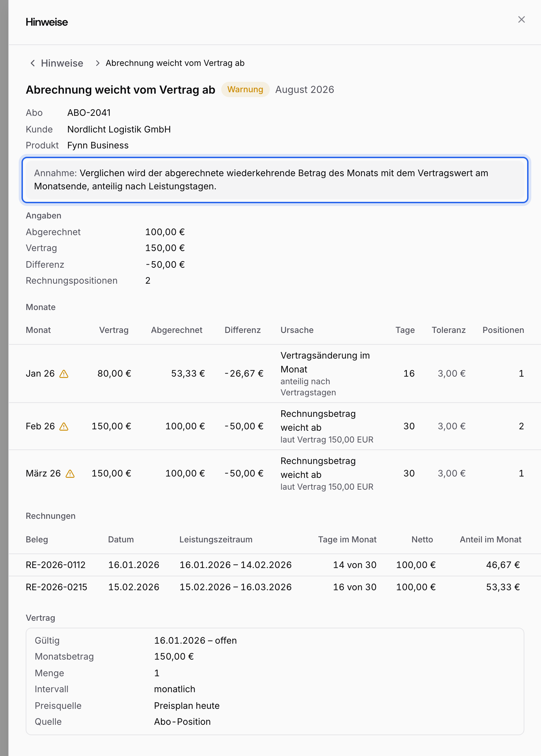Click the 'Rechnungspositionen' label in Angaben
The height and width of the screenshot is (756, 541).
(72, 281)
